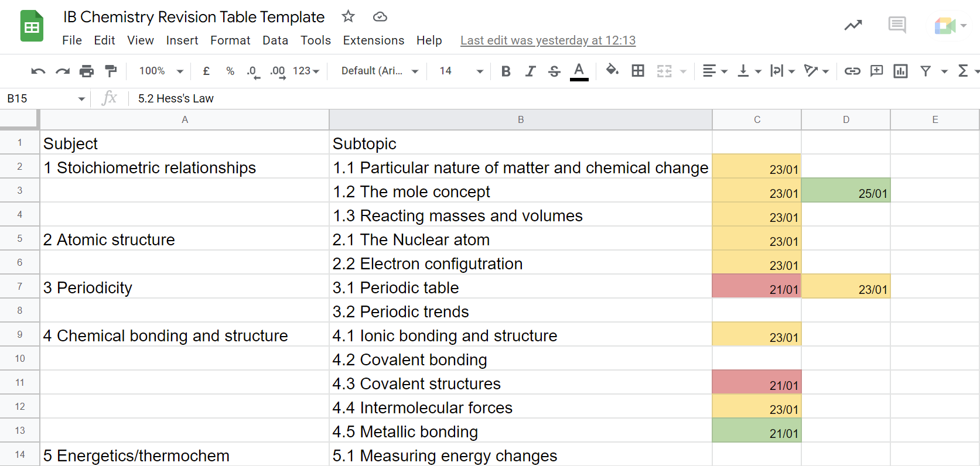Open the Data menu
Image resolution: width=980 pixels, height=466 pixels.
[275, 40]
